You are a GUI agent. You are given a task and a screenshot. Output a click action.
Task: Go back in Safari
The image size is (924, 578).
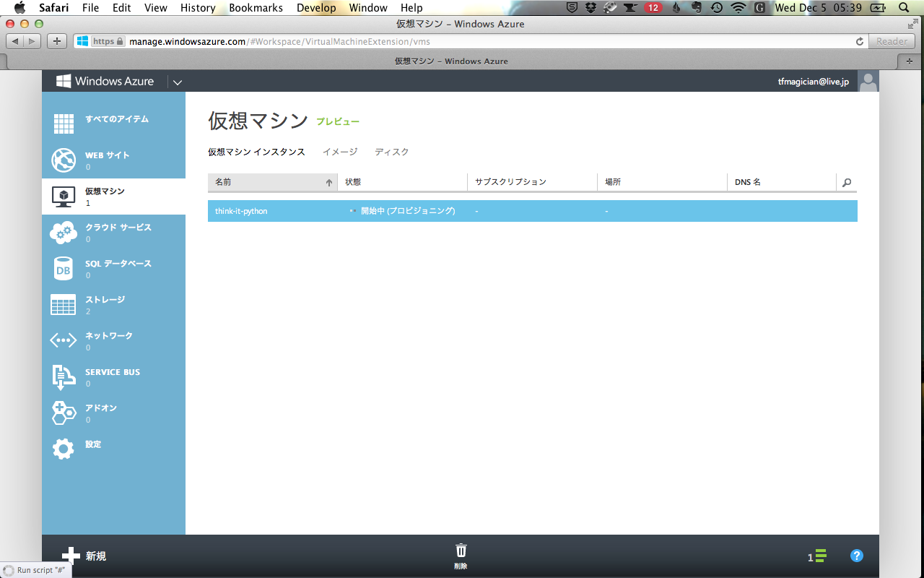(15, 41)
